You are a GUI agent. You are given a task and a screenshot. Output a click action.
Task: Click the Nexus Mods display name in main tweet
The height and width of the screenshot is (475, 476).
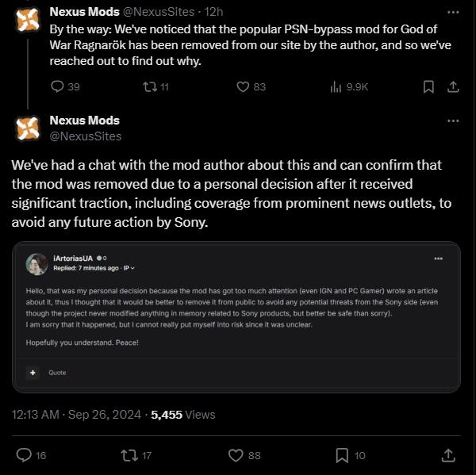click(84, 121)
